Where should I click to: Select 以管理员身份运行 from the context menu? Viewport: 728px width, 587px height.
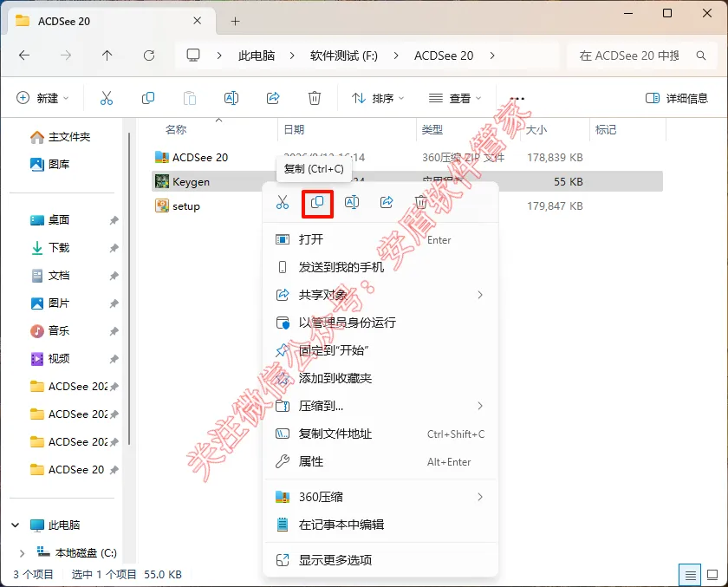380,323
